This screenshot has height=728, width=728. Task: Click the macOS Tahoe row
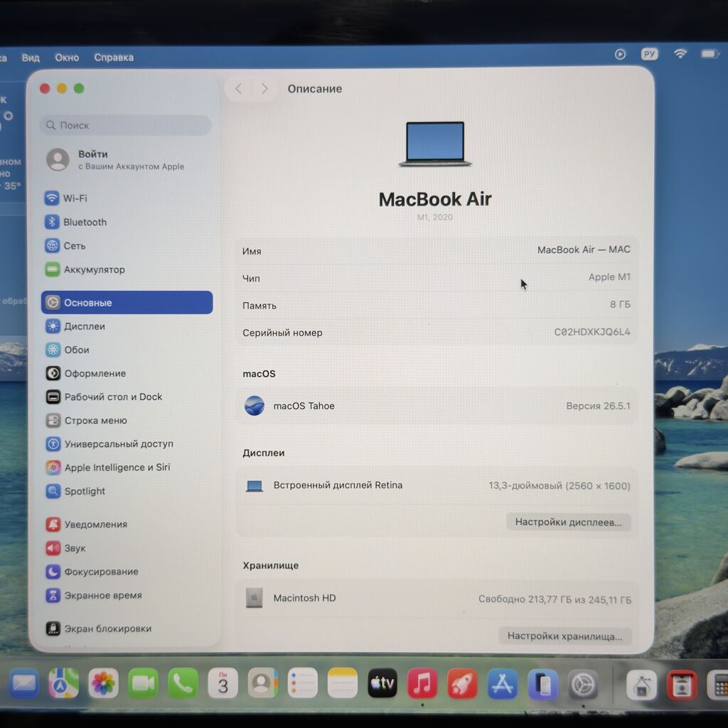tap(437, 406)
